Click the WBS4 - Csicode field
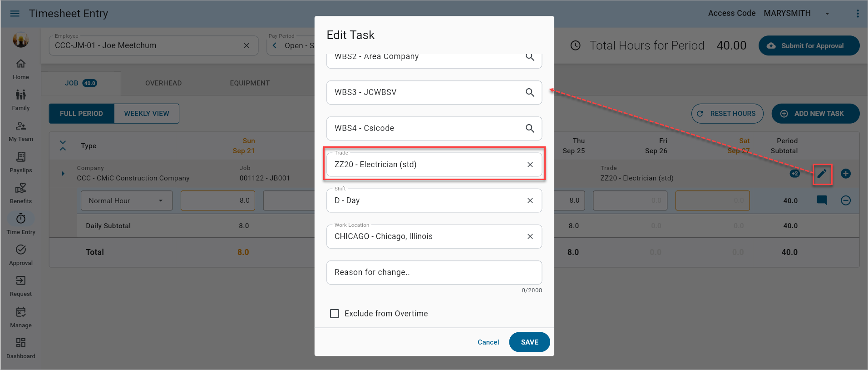This screenshot has height=370, width=868. [x=434, y=128]
